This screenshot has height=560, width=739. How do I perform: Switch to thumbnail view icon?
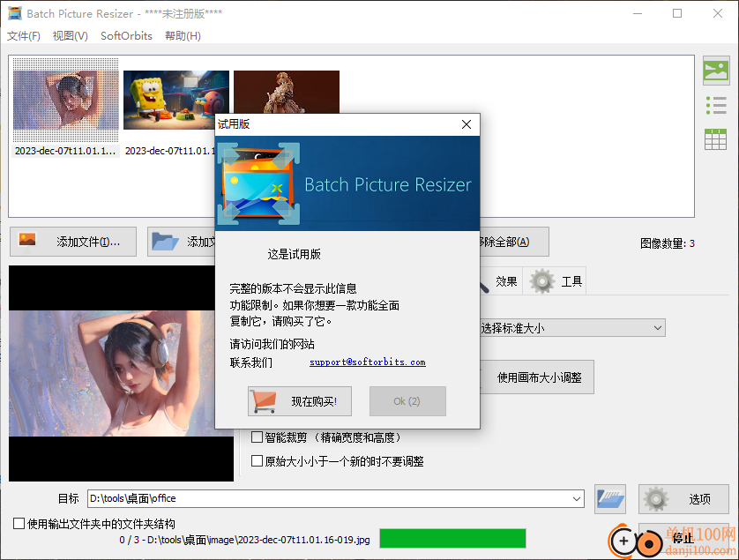(x=716, y=71)
